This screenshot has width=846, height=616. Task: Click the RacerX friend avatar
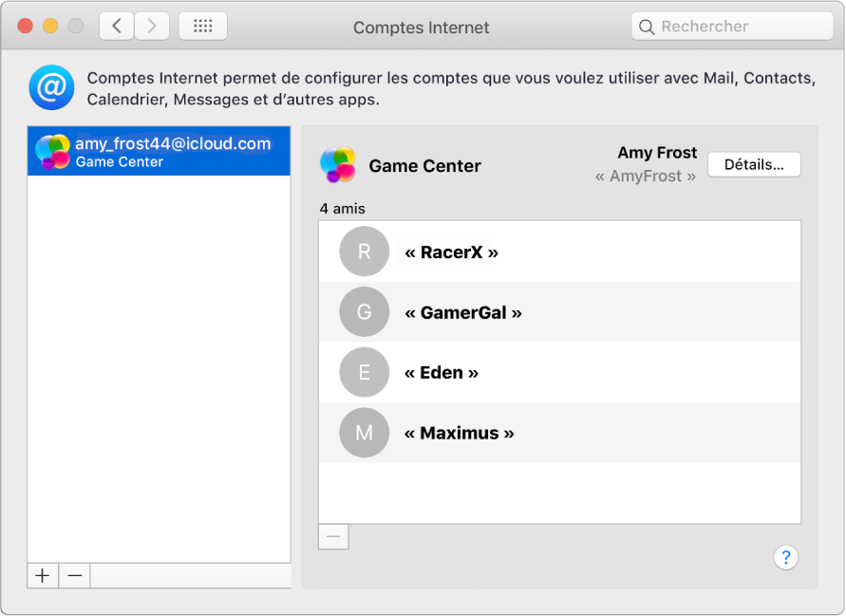[x=364, y=252]
